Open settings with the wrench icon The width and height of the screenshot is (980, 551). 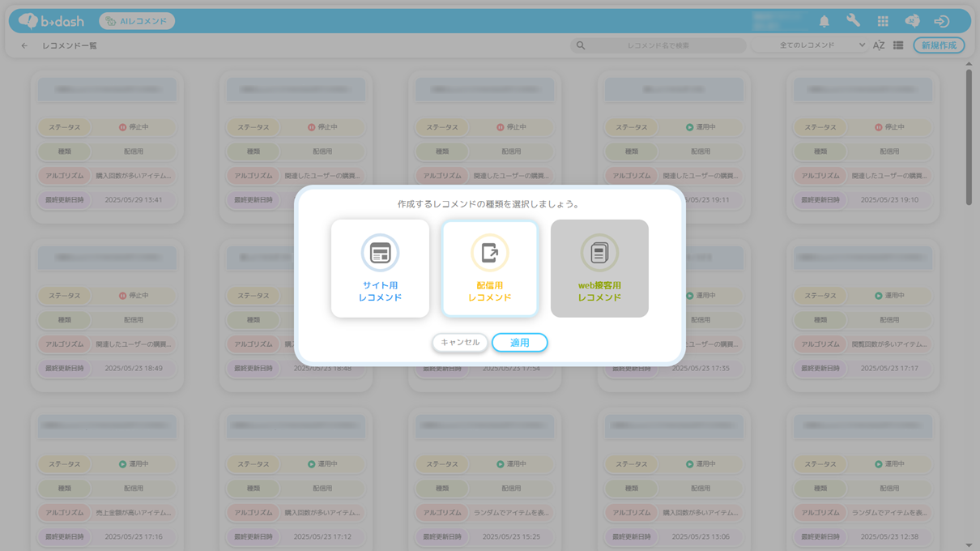tap(853, 21)
